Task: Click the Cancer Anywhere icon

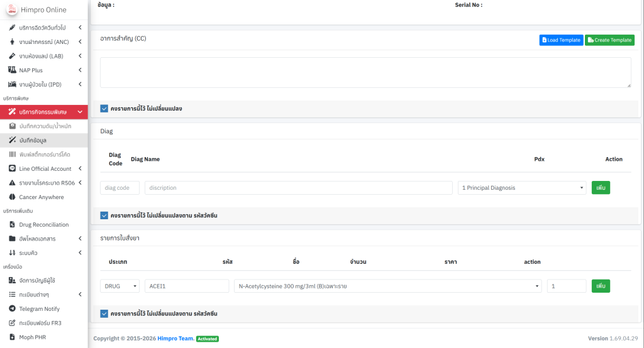Action: [12, 197]
